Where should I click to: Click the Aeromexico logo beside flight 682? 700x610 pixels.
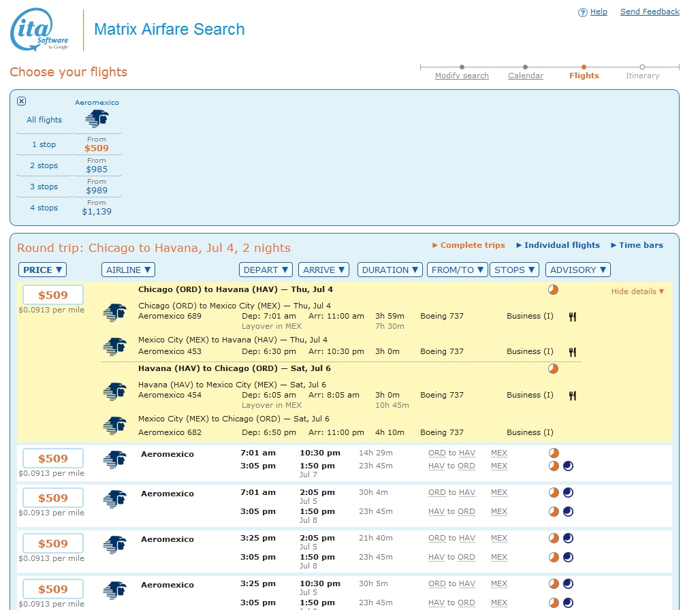(x=114, y=426)
